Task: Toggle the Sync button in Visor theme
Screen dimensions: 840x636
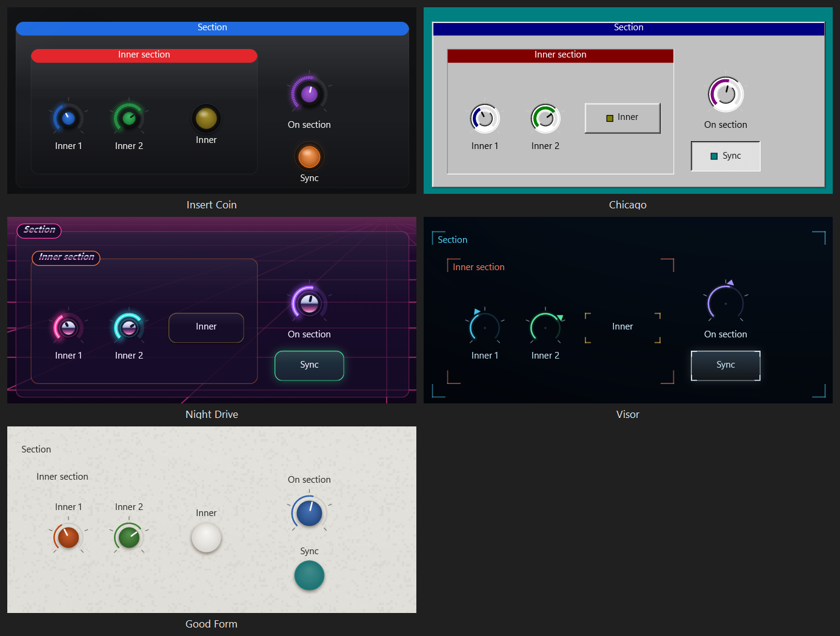Action: pos(725,366)
